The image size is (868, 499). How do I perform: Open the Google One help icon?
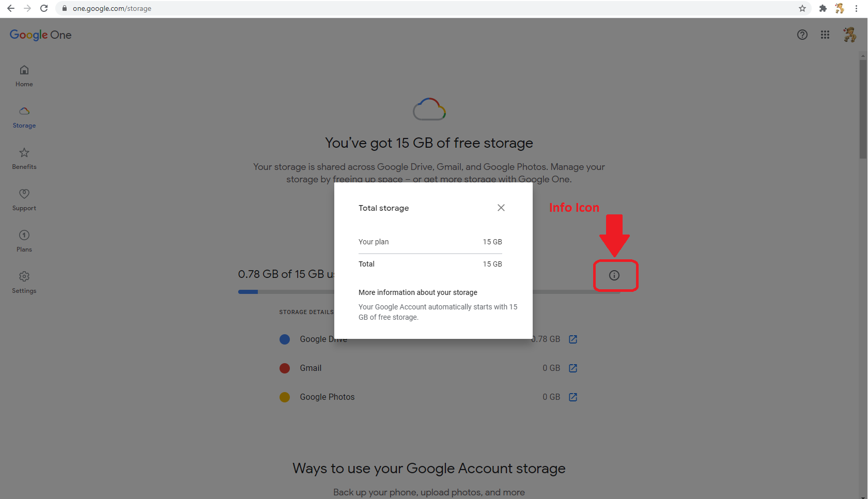point(802,35)
